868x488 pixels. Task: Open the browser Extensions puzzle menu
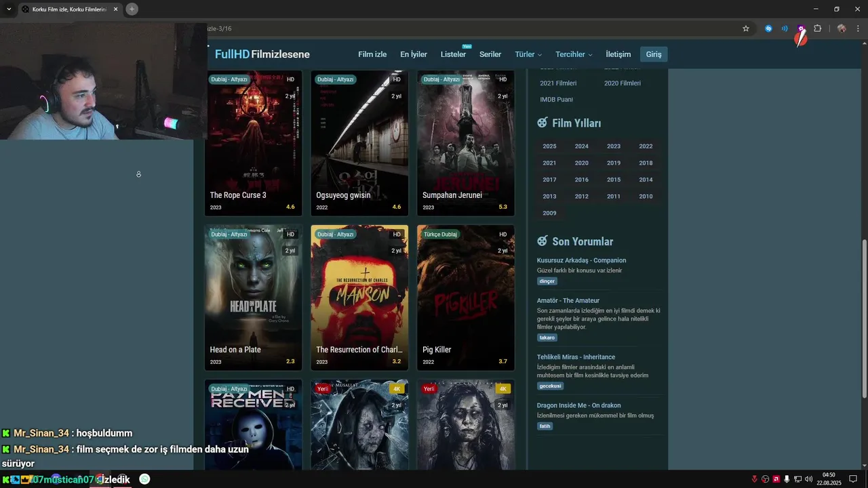pos(817,28)
